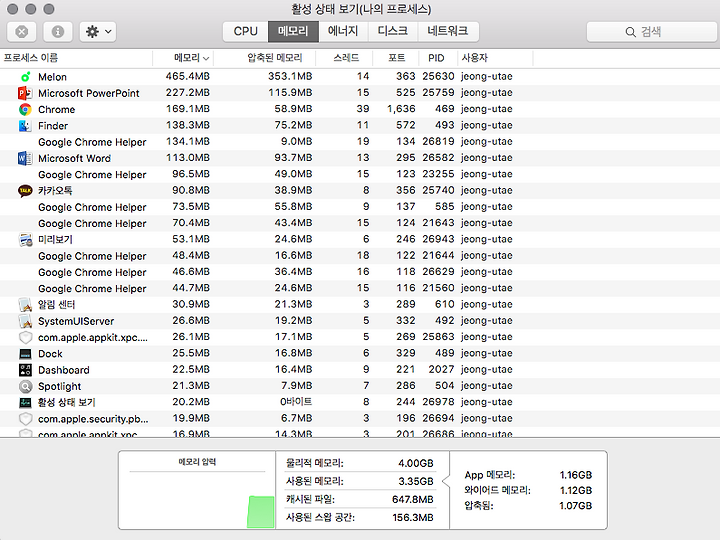Open the 에너지 tab
The width and height of the screenshot is (720, 540).
(343, 32)
